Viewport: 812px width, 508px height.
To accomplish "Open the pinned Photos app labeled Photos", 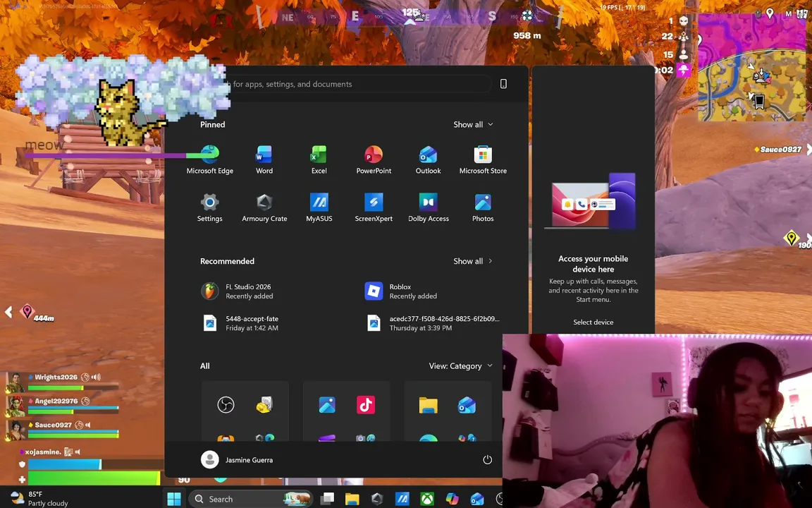I will pos(483,207).
